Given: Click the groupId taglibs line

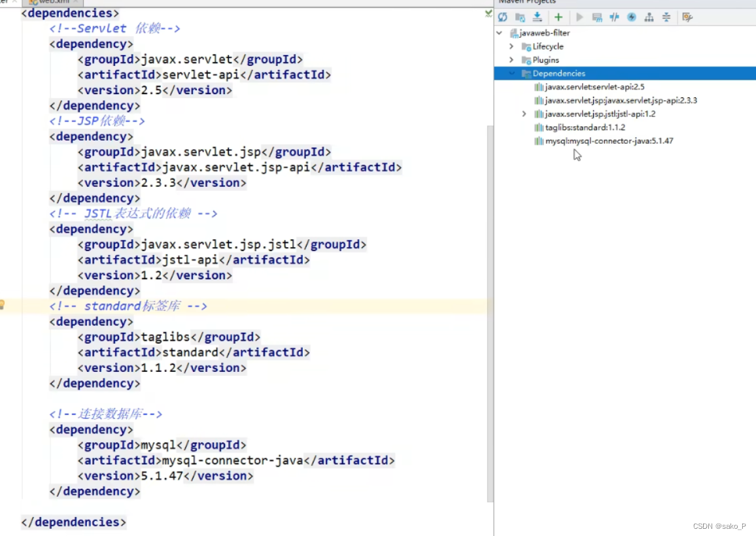Looking at the screenshot, I should pyautogui.click(x=169, y=337).
